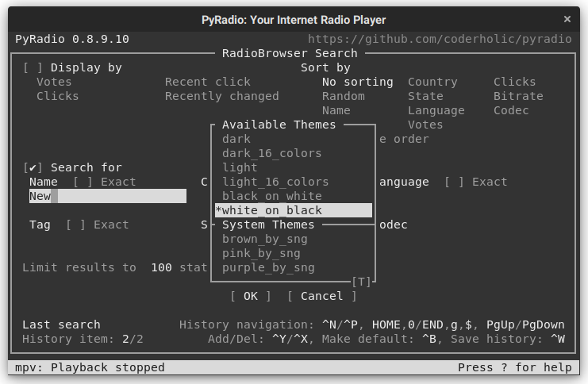Click the Tag field label
The width and height of the screenshot is (588, 384).
point(40,225)
